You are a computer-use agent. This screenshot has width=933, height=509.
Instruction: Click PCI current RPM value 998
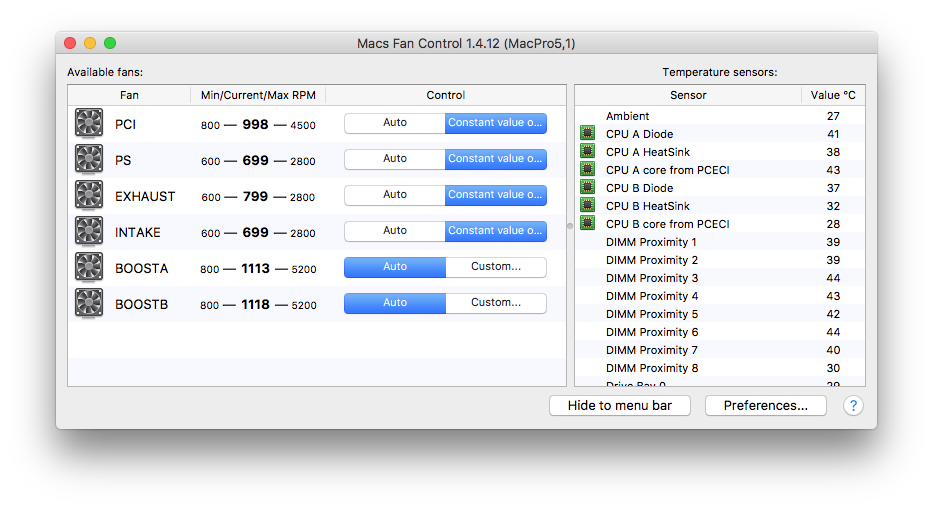pyautogui.click(x=255, y=124)
